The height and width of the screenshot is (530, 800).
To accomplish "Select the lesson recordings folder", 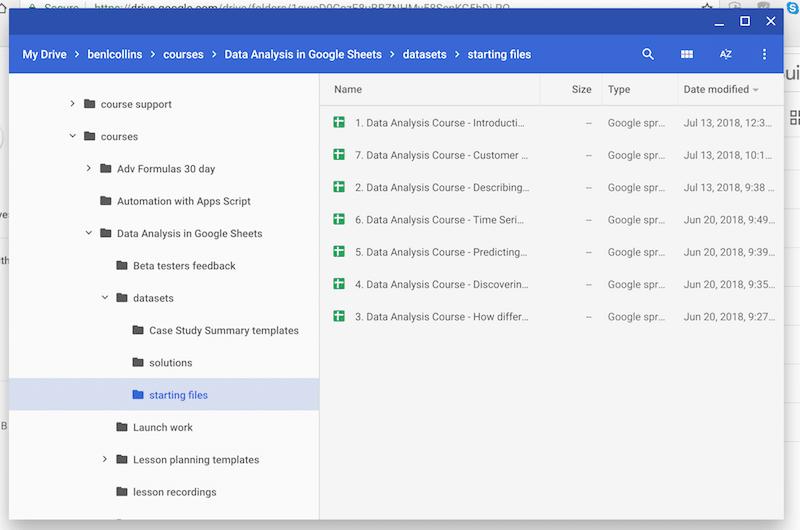I will [x=174, y=492].
